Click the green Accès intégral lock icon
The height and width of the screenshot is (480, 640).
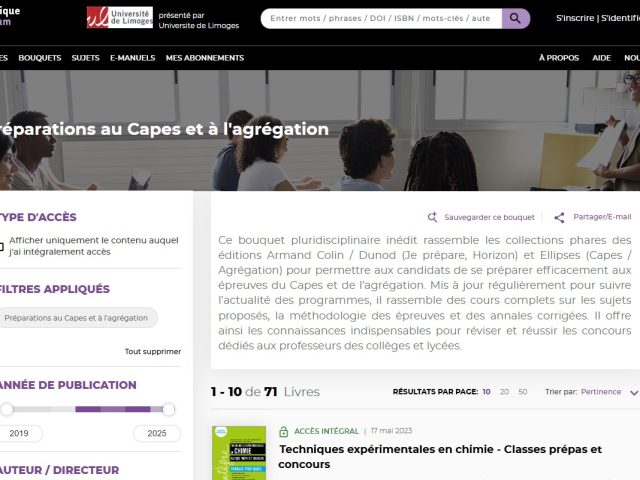point(285,403)
